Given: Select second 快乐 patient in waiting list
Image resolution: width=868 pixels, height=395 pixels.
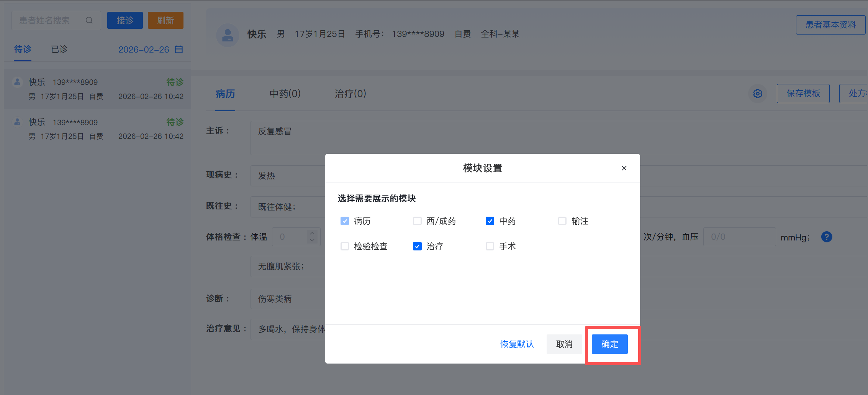Looking at the screenshot, I should pyautogui.click(x=98, y=129).
